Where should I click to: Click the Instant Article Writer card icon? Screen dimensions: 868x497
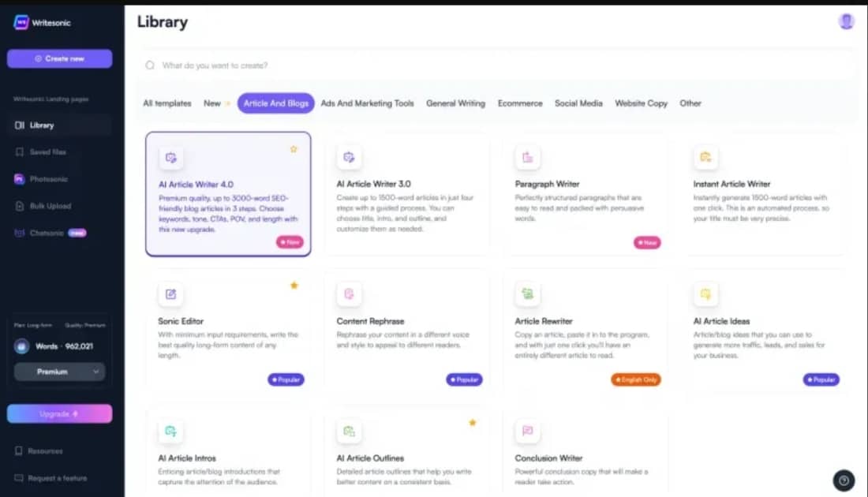coord(705,157)
